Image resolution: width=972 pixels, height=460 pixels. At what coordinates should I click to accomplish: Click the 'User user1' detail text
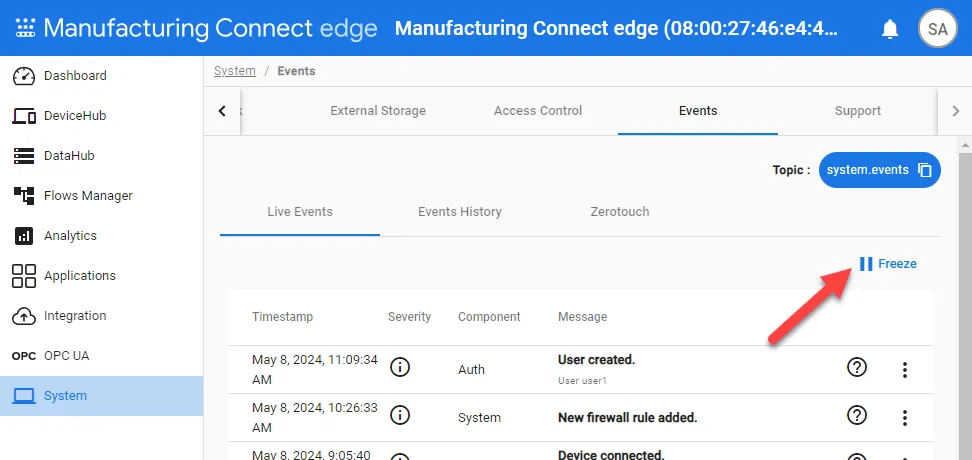[582, 381]
